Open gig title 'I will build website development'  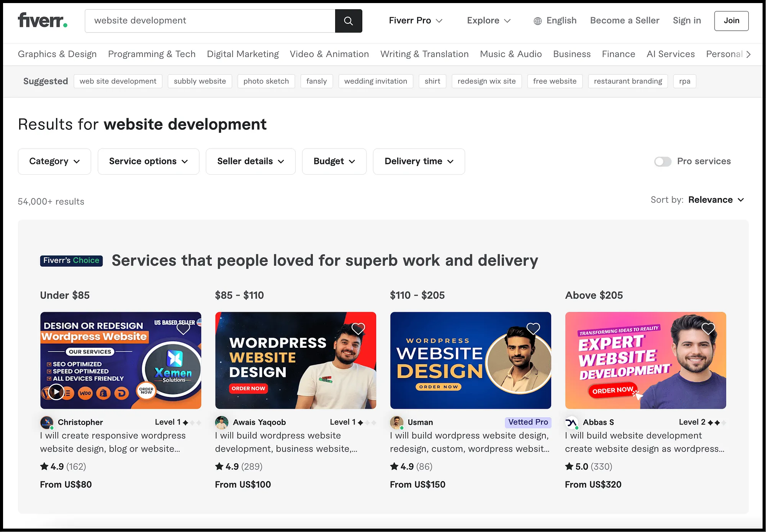click(645, 442)
